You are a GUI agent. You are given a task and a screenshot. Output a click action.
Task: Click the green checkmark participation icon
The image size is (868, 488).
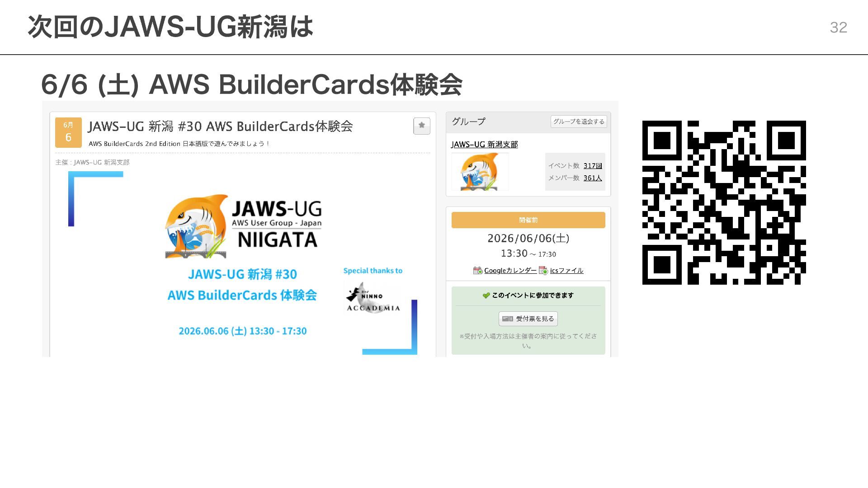pos(486,295)
